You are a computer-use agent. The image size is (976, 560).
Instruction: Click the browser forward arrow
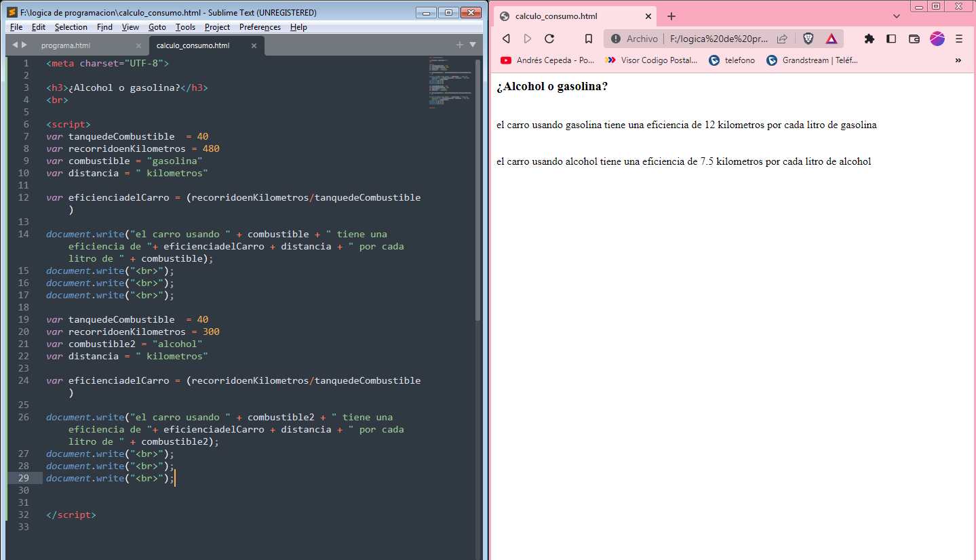[x=528, y=39]
